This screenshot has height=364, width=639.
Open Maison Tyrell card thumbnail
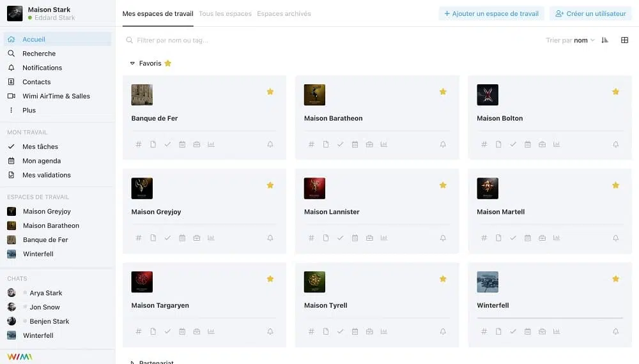click(314, 282)
